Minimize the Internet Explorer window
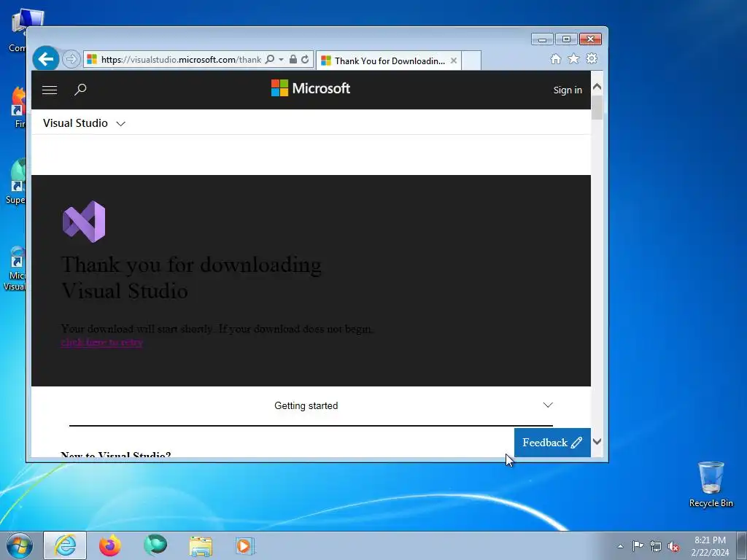This screenshot has width=747, height=560. pyautogui.click(x=542, y=39)
